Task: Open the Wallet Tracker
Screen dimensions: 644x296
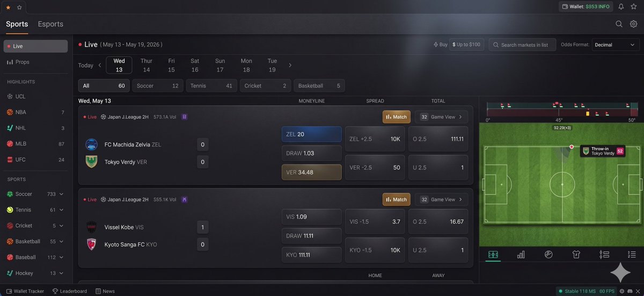Action: pos(26,291)
